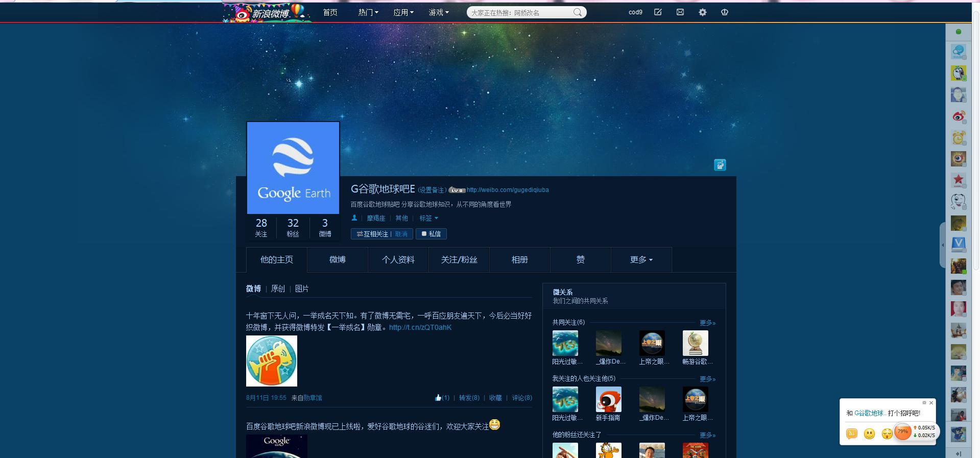This screenshot has height=458, width=980.
Task: Click 更多» next to 我关注的人也关注他(5)
Action: [x=708, y=379]
